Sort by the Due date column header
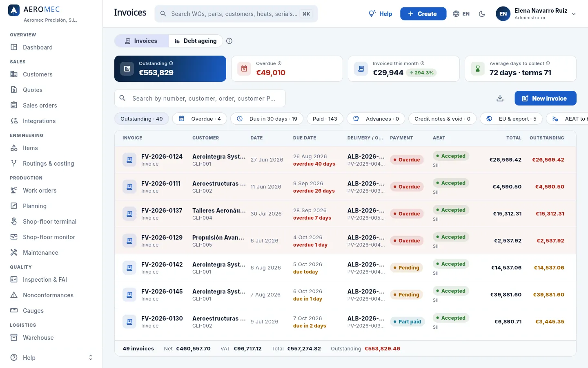The height and width of the screenshot is (368, 588). 305,138
